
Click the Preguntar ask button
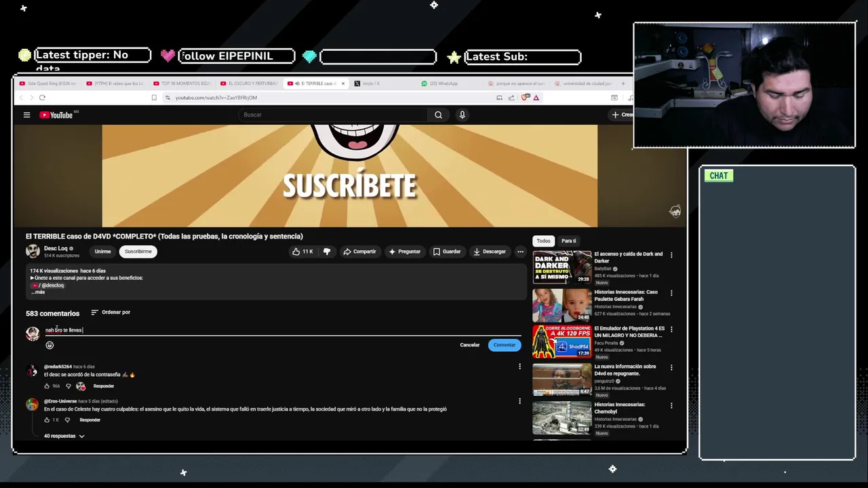coord(405,251)
